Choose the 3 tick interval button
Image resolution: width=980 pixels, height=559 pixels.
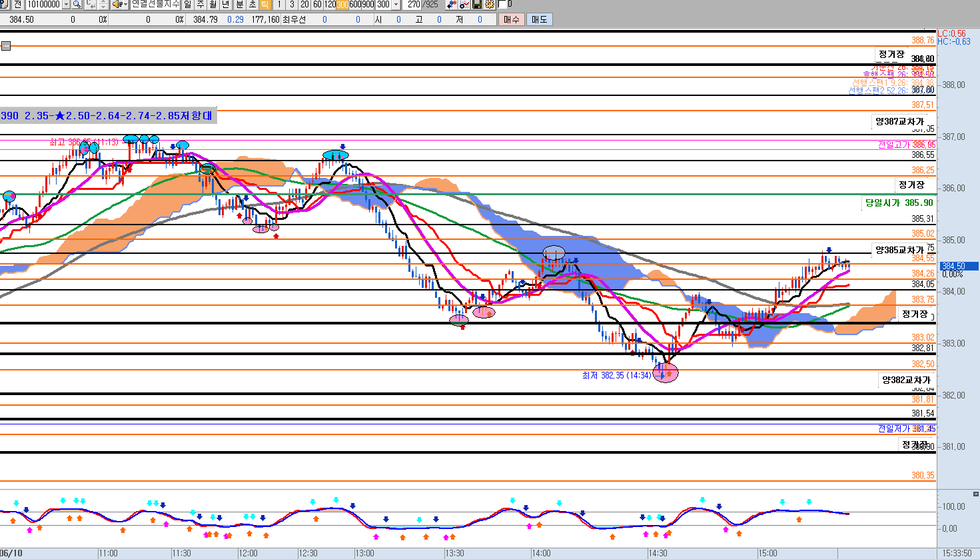292,4
